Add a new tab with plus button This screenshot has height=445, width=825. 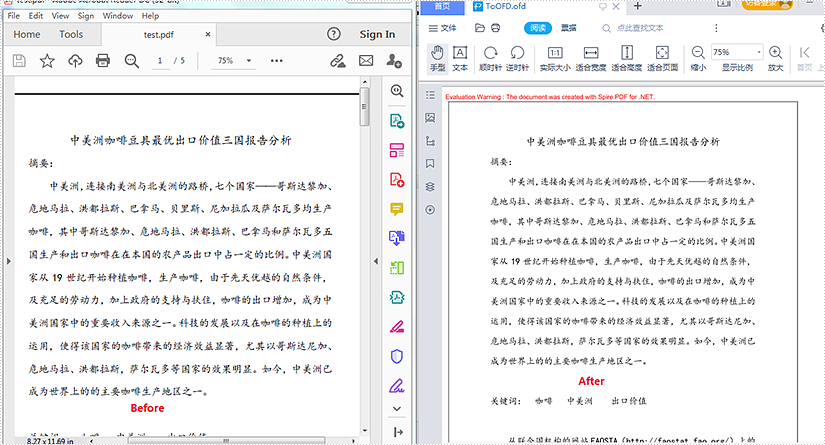point(638,6)
